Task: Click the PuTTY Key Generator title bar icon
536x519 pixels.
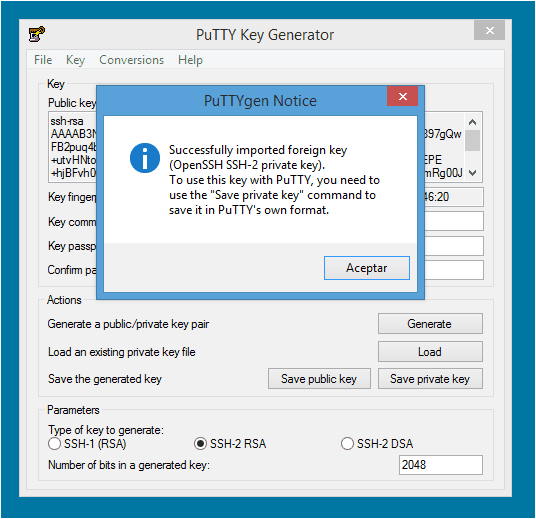Action: coord(37,34)
